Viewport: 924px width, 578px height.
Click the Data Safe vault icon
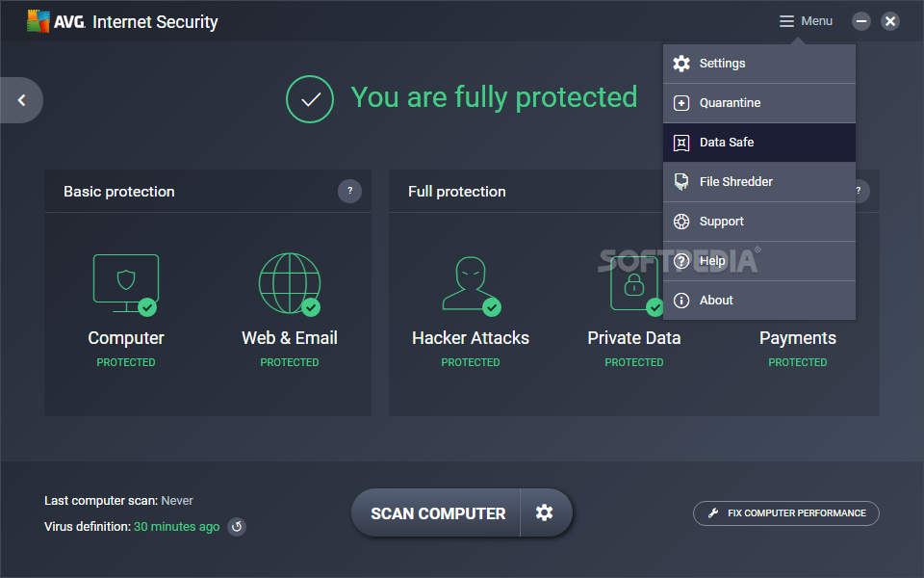pyautogui.click(x=681, y=143)
